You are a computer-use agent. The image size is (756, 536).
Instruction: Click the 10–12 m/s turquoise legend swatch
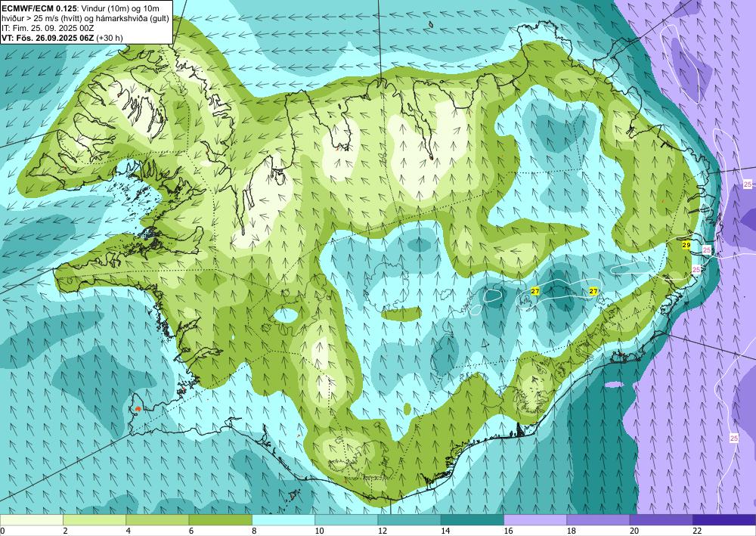[346, 520]
